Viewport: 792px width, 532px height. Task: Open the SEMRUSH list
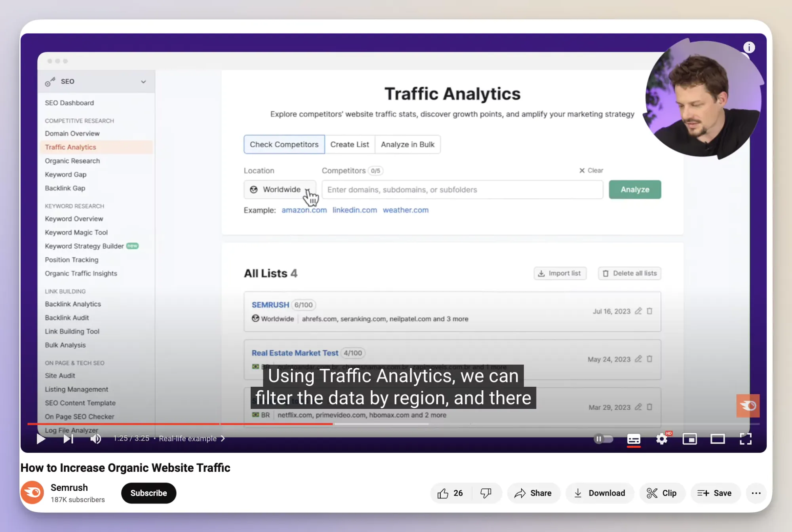click(x=270, y=305)
